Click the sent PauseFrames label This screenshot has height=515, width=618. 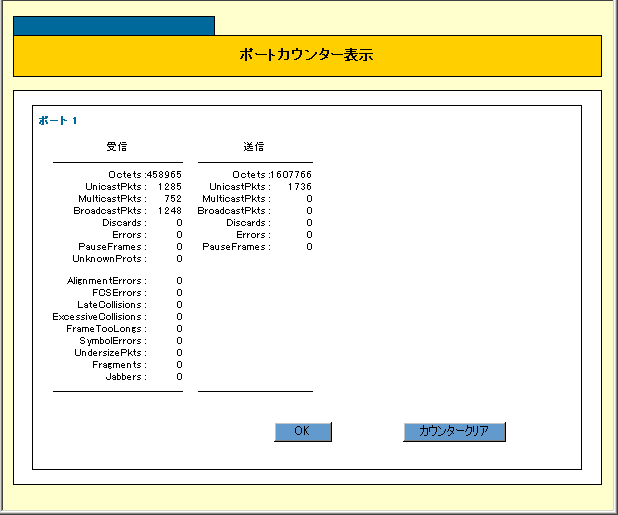point(234,247)
